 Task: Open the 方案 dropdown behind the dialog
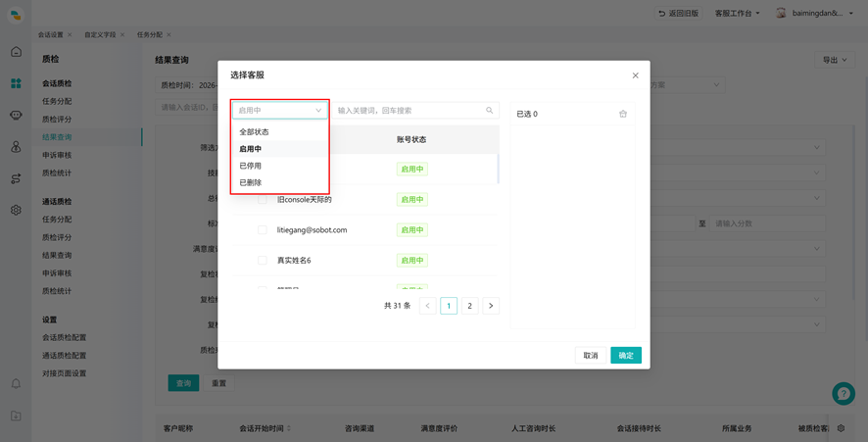687,84
